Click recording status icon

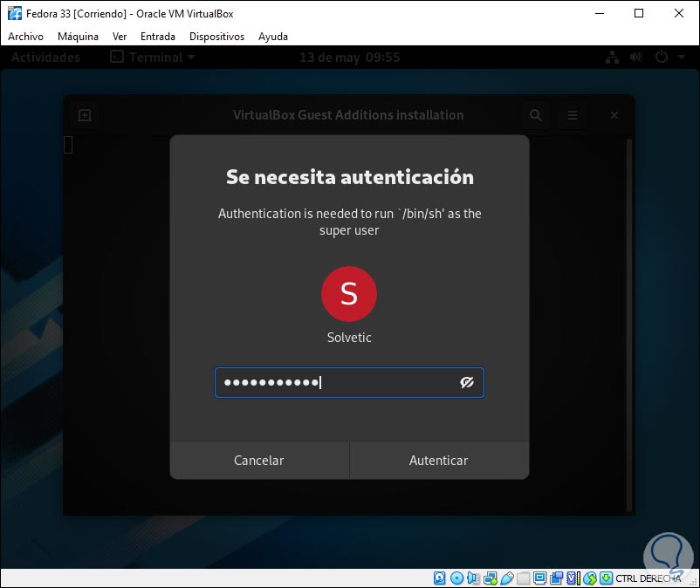pyautogui.click(x=556, y=578)
